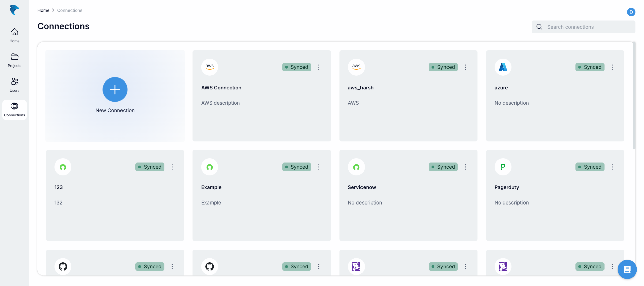Click the search magnifier icon

[539, 27]
